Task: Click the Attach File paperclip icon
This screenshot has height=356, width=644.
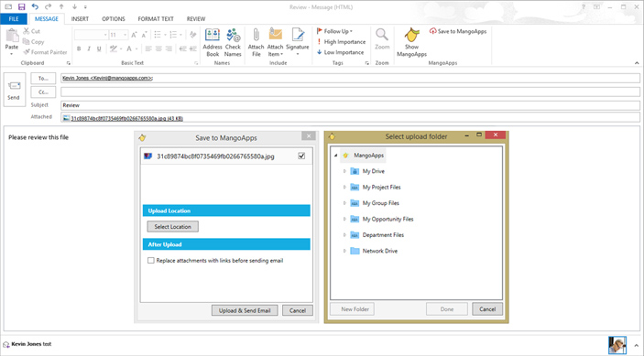Action: click(256, 35)
